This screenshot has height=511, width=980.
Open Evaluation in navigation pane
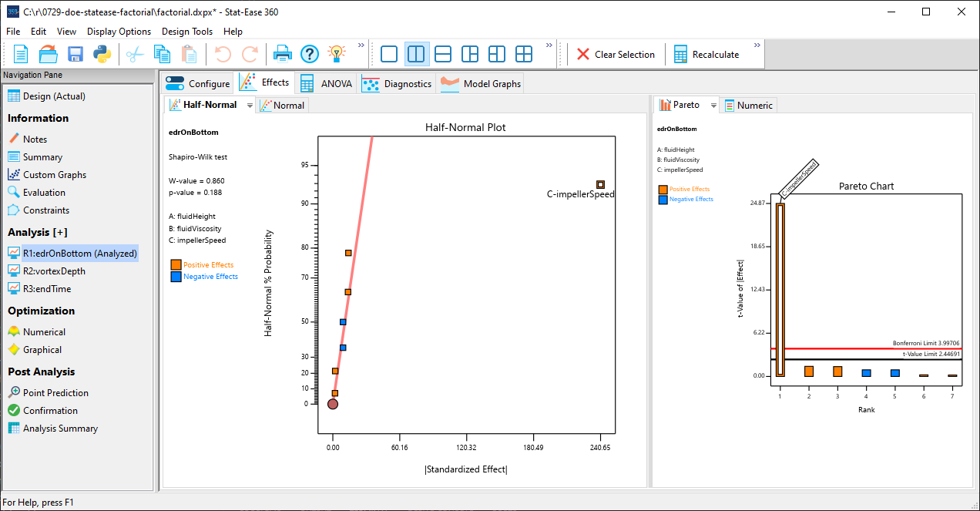click(x=36, y=193)
